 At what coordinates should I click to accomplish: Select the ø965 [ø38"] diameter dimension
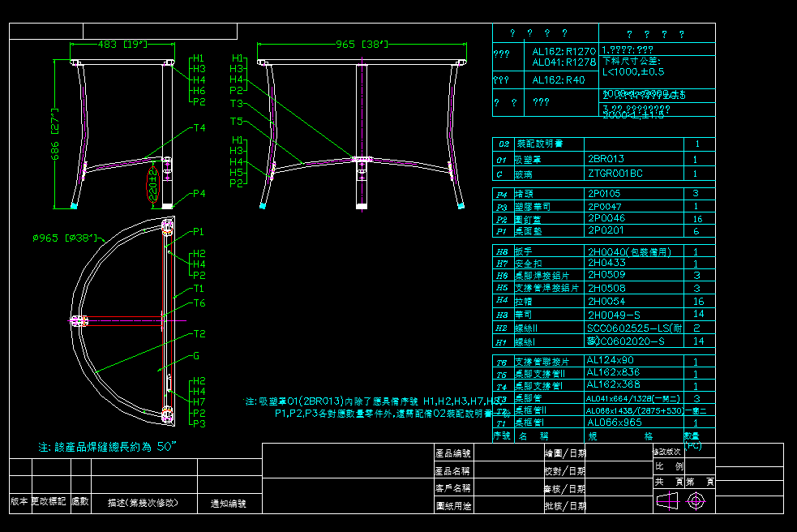pyautogui.click(x=65, y=238)
